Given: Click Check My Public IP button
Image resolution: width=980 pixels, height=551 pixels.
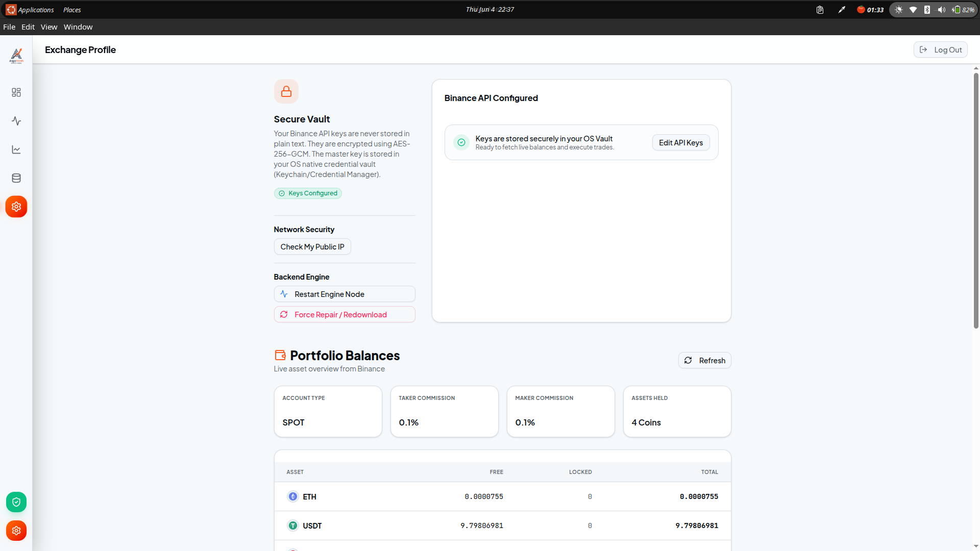Looking at the screenshot, I should tap(312, 247).
